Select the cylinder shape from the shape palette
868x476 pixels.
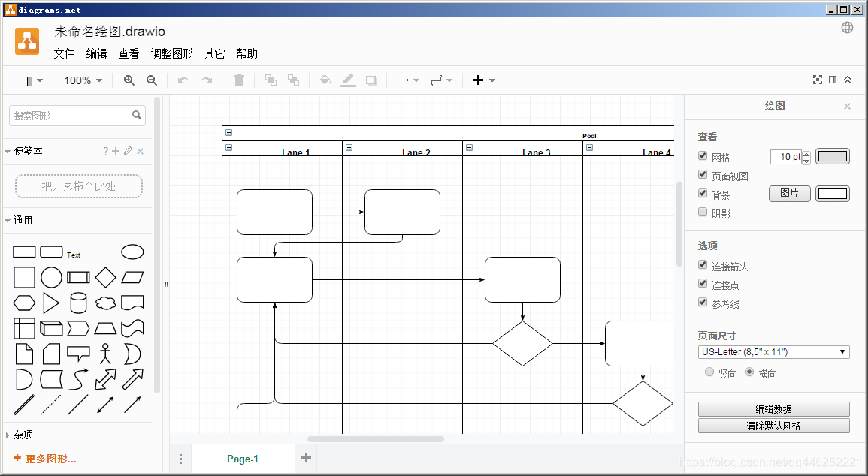pyautogui.click(x=78, y=303)
